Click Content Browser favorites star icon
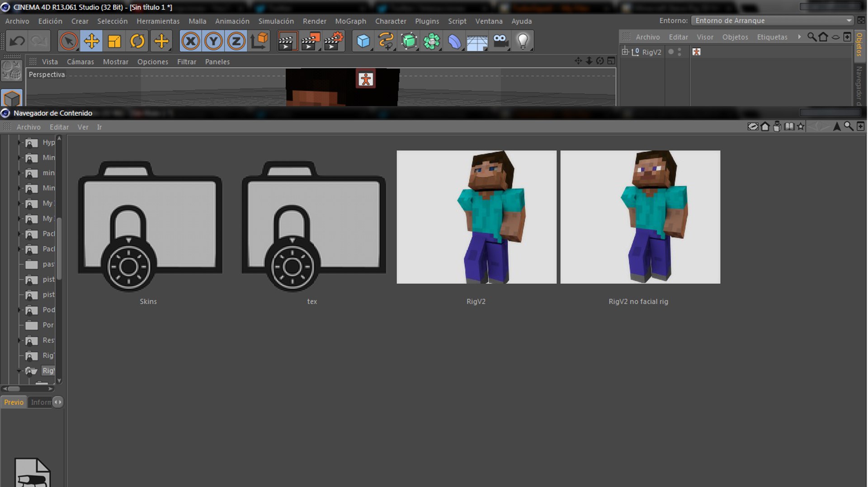 pyautogui.click(x=801, y=127)
